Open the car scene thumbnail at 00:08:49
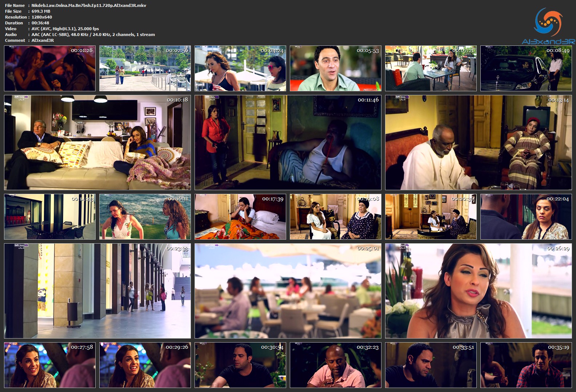The width and height of the screenshot is (576, 392). [x=526, y=68]
